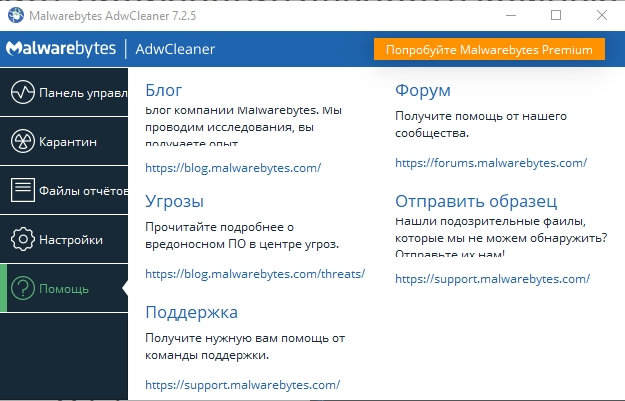625x401 pixels.
Task: Click the AdwCleaner title bar app icon
Action: pyautogui.click(x=16, y=16)
